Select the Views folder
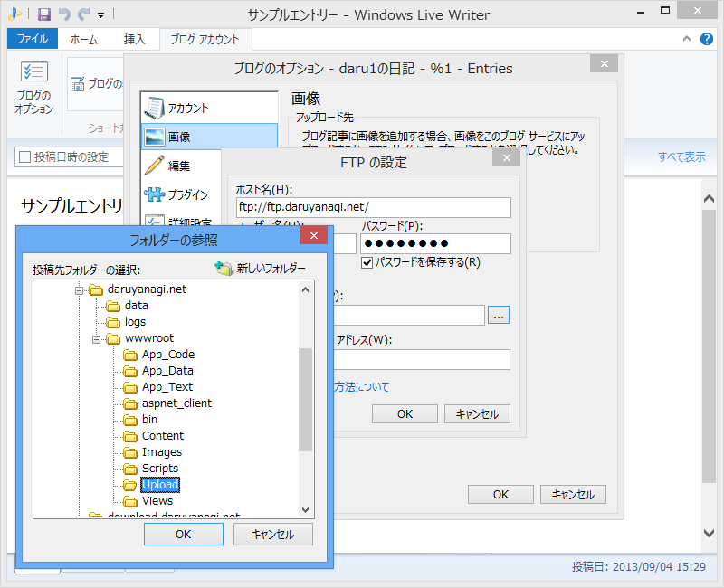The width and height of the screenshot is (724, 588). click(x=157, y=501)
